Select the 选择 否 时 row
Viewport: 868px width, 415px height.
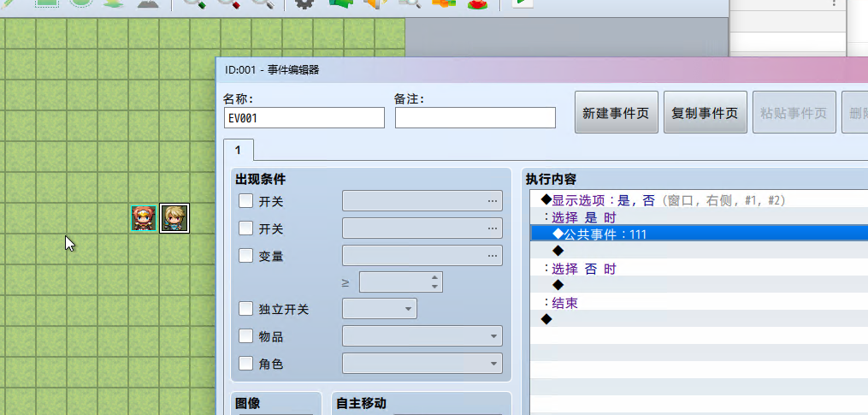699,269
